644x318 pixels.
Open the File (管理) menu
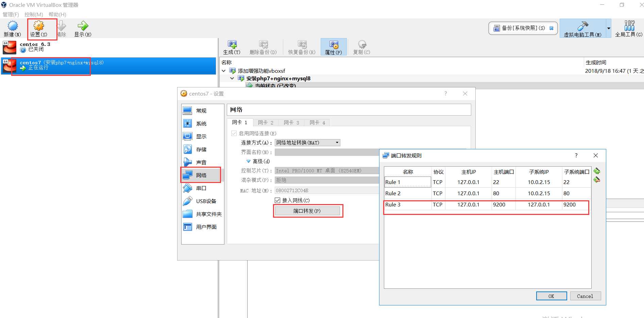pyautogui.click(x=11, y=14)
